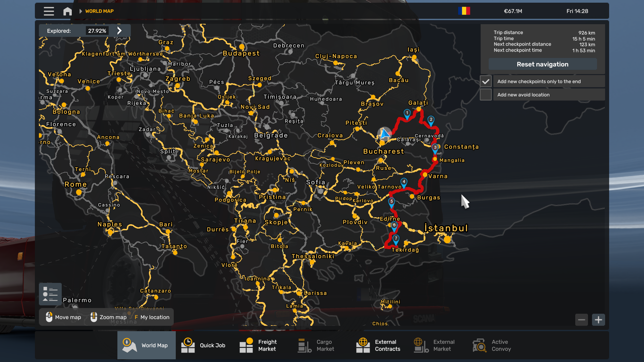Toggle add checkpoints only to end
Image resolution: width=644 pixels, height=362 pixels.
tap(485, 81)
